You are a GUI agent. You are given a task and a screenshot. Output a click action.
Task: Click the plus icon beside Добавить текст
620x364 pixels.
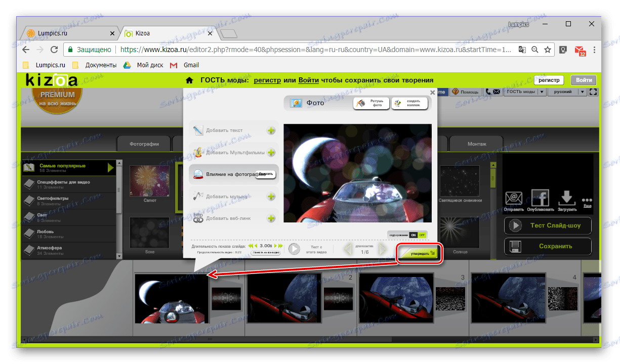pyautogui.click(x=271, y=130)
